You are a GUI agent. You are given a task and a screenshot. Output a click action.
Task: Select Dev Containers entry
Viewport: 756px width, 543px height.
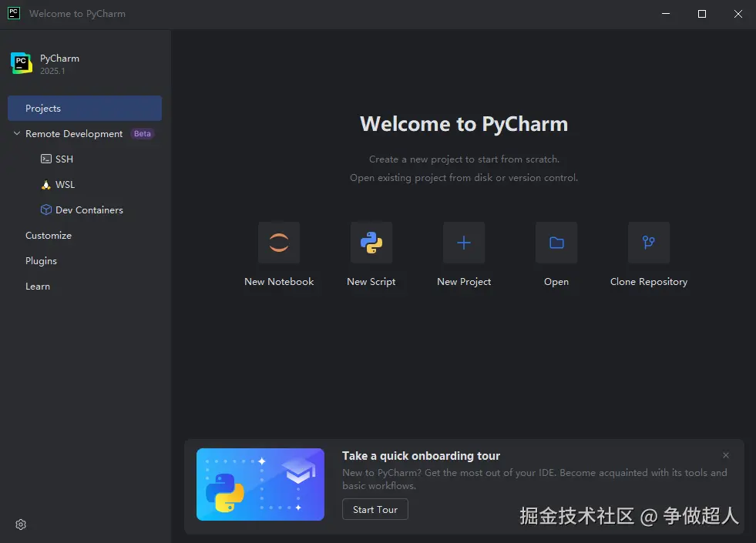(89, 210)
